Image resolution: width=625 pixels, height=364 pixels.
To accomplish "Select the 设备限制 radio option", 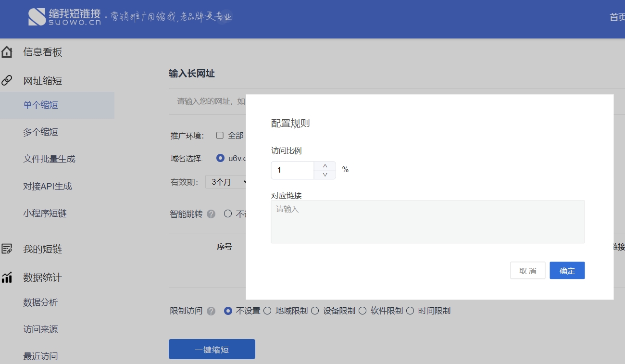I will [315, 311].
